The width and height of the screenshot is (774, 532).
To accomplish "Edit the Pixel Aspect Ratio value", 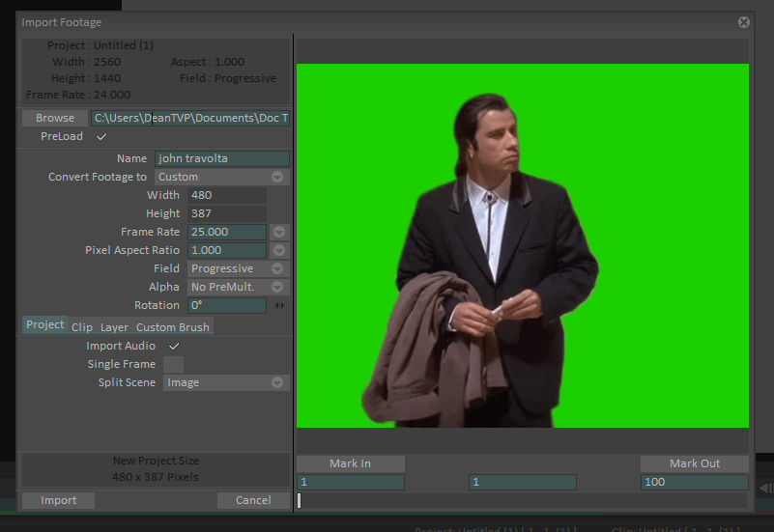I will [226, 250].
